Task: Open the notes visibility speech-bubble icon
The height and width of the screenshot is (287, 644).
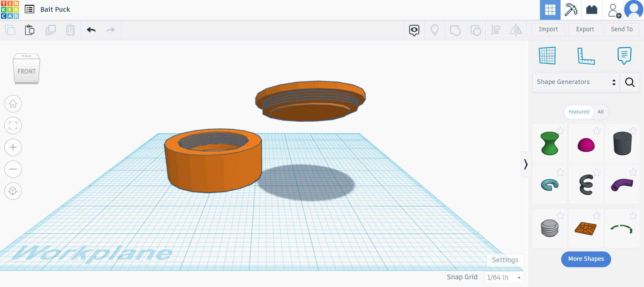Action: pyautogui.click(x=414, y=30)
